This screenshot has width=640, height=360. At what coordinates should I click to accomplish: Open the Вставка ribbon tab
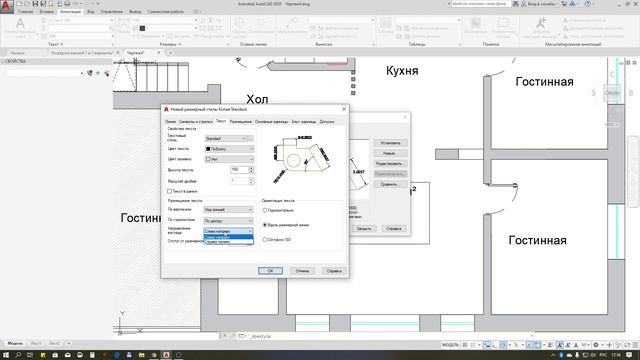(x=47, y=12)
